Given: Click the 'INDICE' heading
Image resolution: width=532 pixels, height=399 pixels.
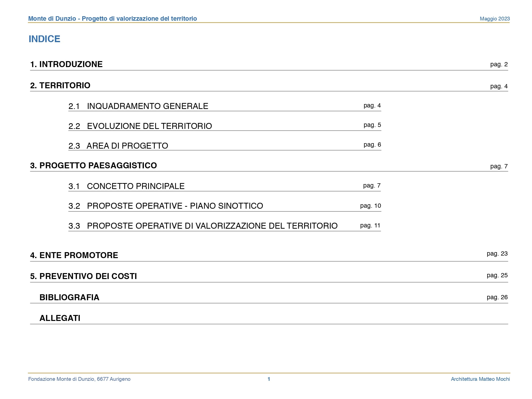Looking at the screenshot, I should tap(44, 39).
